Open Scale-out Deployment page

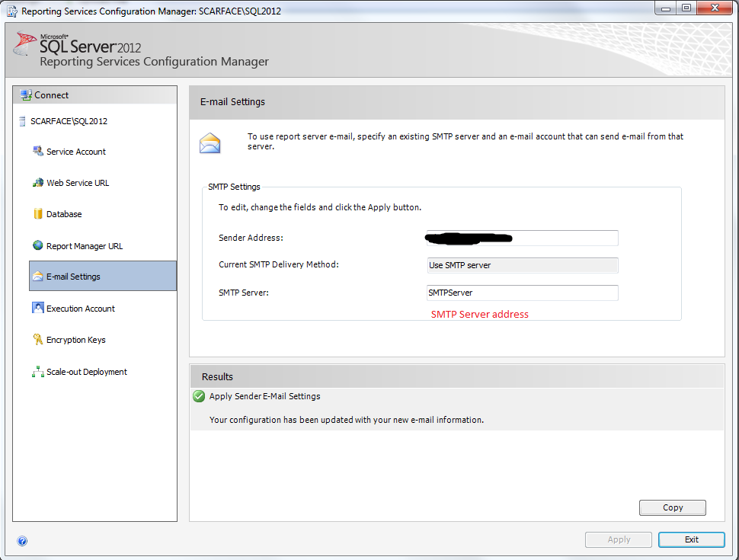pyautogui.click(x=87, y=372)
